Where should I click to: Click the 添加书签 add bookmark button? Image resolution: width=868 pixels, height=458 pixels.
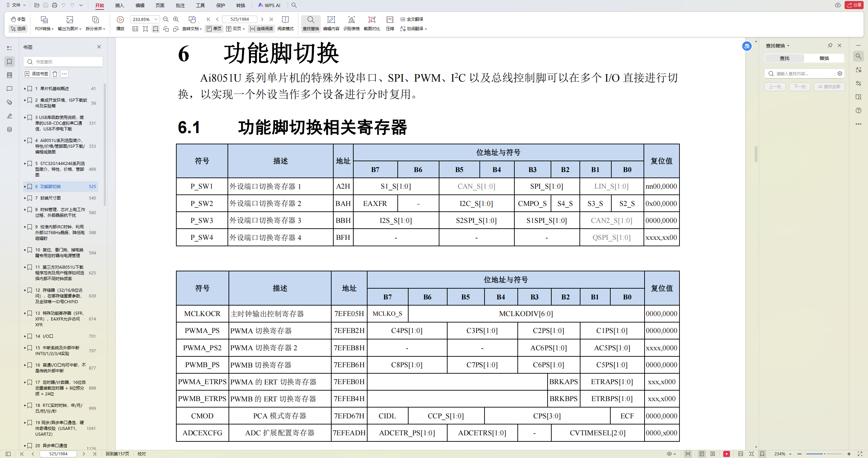[36, 74]
